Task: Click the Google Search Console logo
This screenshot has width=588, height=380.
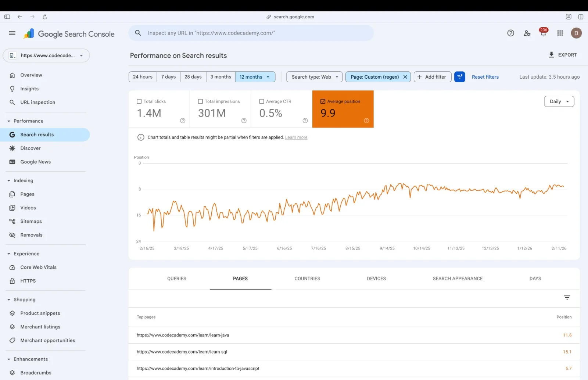Action: click(x=69, y=34)
